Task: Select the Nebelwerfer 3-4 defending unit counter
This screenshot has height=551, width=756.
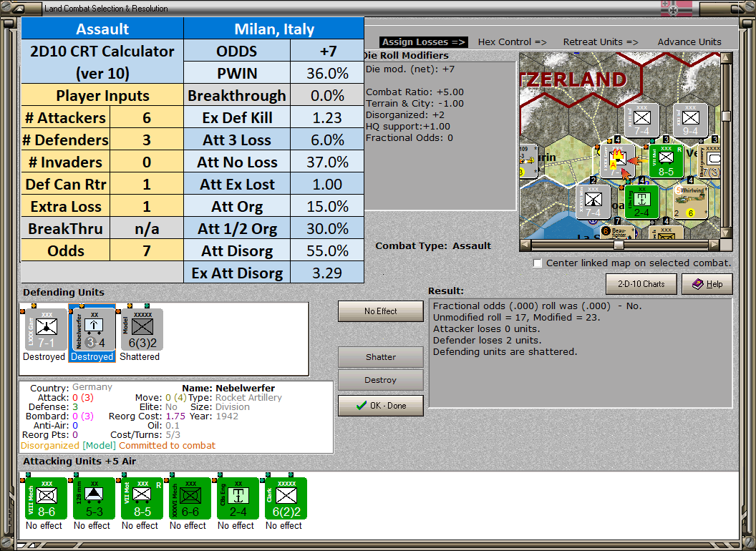Action: coord(94,329)
